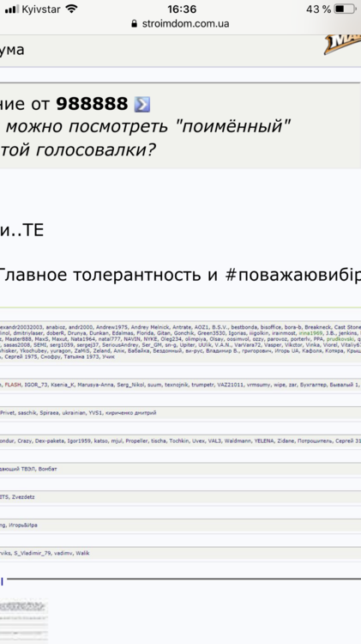Open voter profile Master888
The height and width of the screenshot is (644, 361).
18,339
